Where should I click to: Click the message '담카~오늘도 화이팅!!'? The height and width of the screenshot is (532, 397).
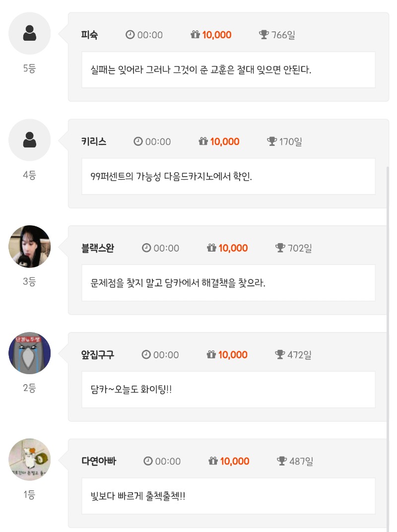tap(131, 389)
